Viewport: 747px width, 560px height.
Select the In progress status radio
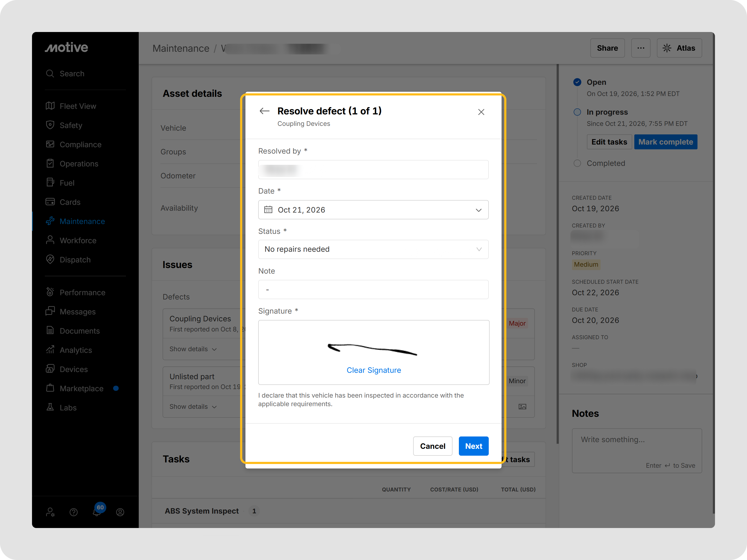coord(577,112)
